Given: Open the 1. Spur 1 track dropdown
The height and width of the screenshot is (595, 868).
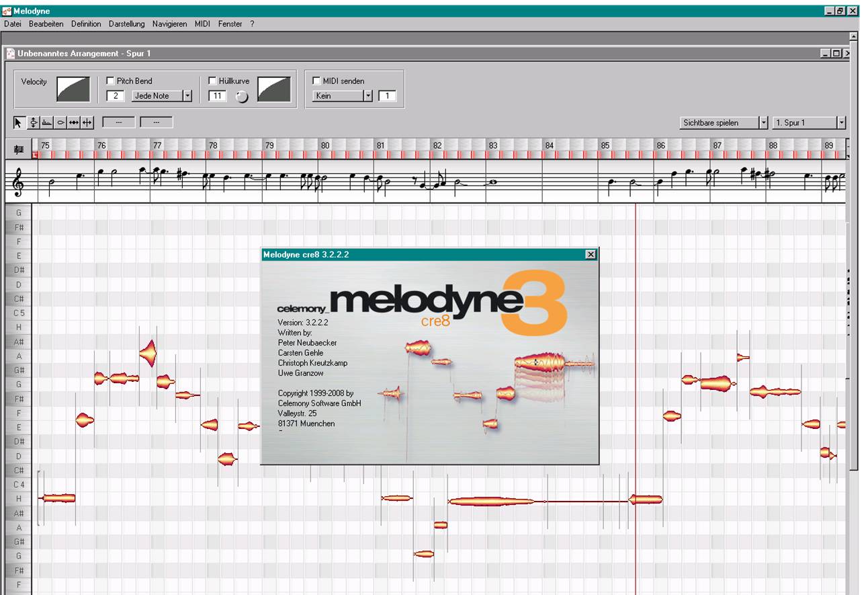Looking at the screenshot, I should coord(810,123).
